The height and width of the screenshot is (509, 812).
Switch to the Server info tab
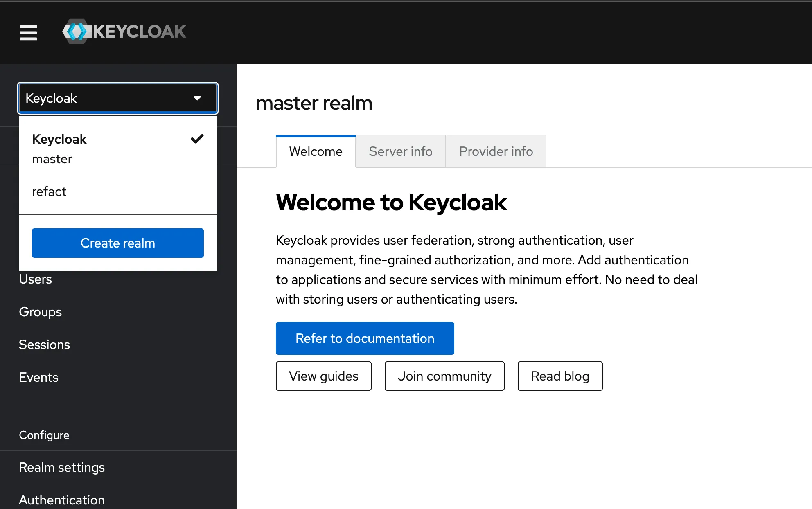[400, 151]
